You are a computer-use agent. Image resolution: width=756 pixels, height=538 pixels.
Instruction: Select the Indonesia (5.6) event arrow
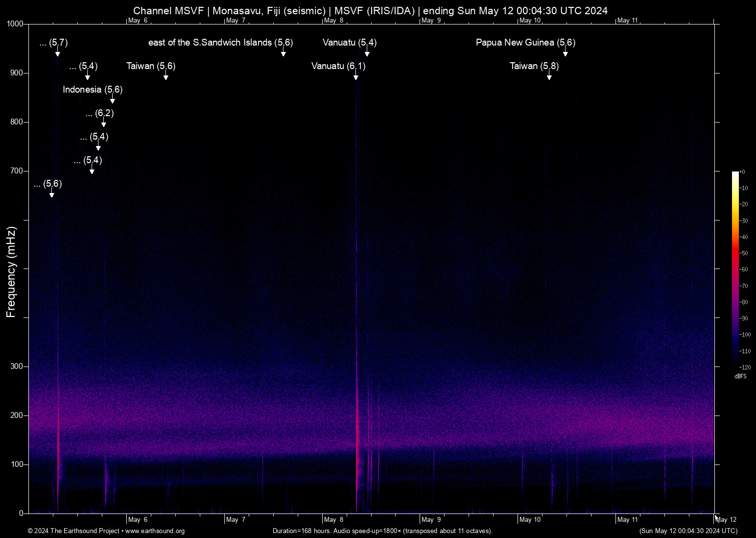[x=112, y=99]
